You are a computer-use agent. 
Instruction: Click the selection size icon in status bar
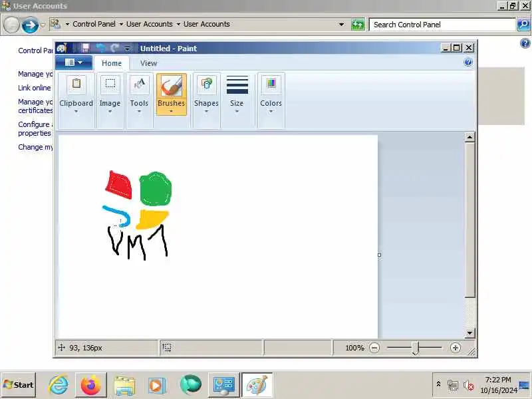(167, 347)
